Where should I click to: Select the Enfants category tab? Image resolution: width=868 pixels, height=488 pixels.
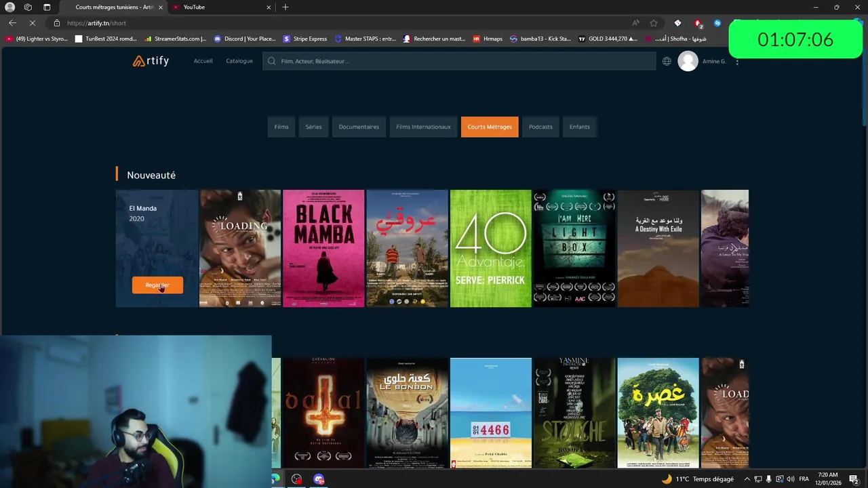click(579, 127)
